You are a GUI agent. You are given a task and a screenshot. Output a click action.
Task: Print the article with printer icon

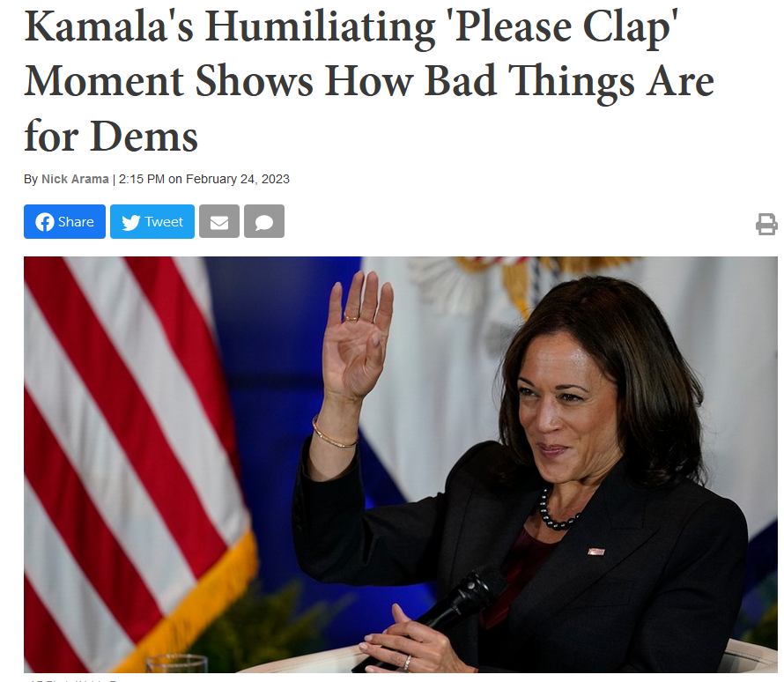(x=766, y=224)
